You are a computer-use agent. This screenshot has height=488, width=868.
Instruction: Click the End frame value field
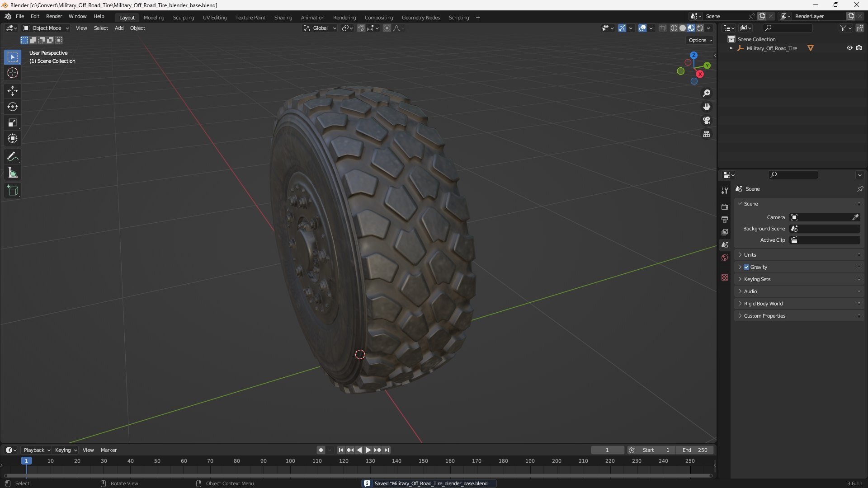[695, 450]
